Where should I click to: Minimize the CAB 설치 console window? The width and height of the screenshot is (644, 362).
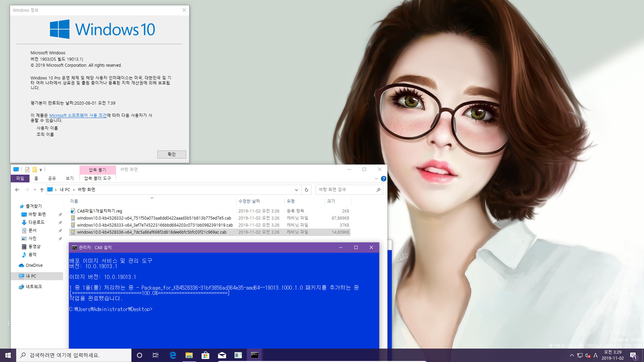tap(341, 247)
